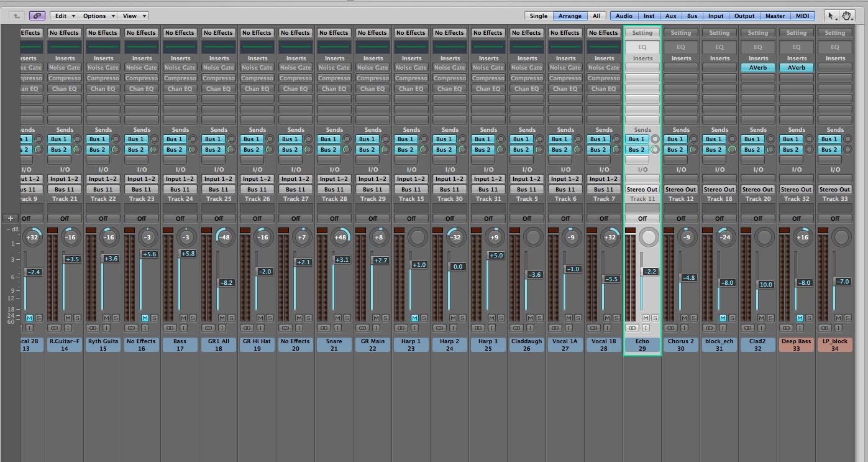Toggle the Aux channel filter
868x462 pixels.
tap(671, 16)
